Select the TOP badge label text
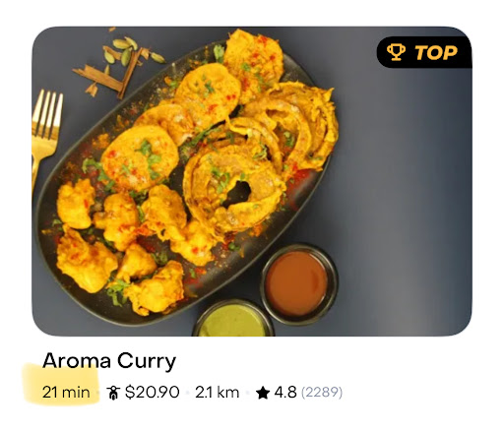The image size is (504, 432). [x=436, y=52]
